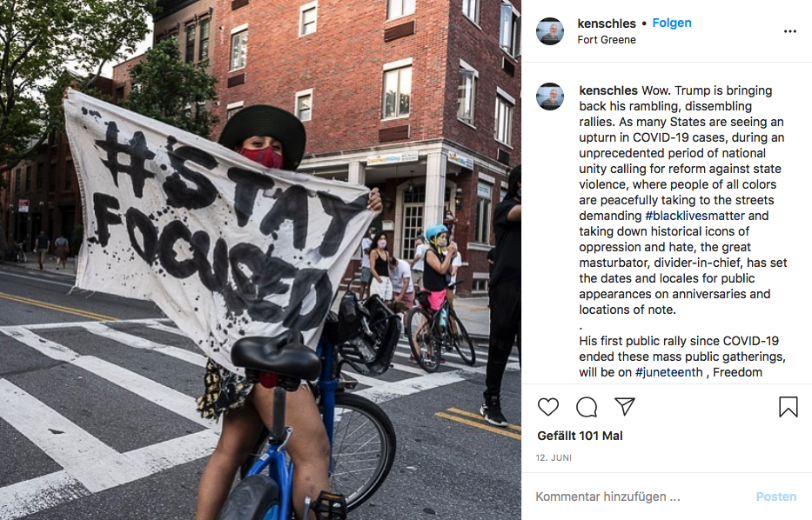Save the post with the bookmark icon
The width and height of the screenshot is (812, 520).
click(789, 407)
